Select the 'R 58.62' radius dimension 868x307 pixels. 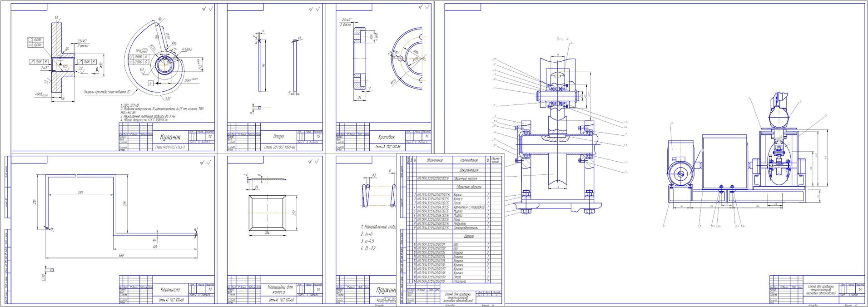click(x=186, y=50)
